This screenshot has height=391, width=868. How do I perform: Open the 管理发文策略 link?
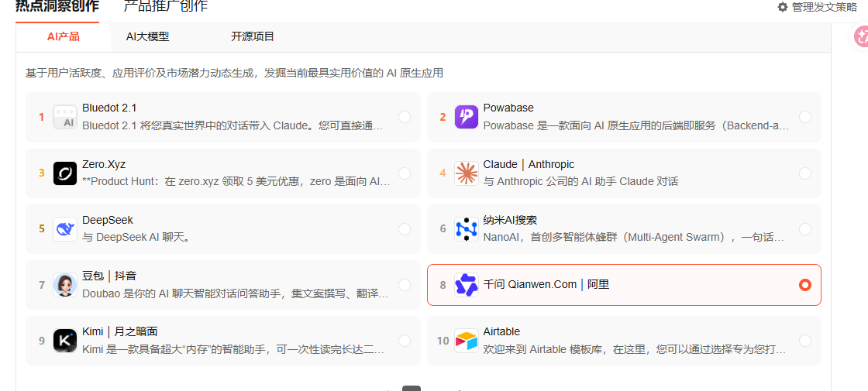click(824, 7)
